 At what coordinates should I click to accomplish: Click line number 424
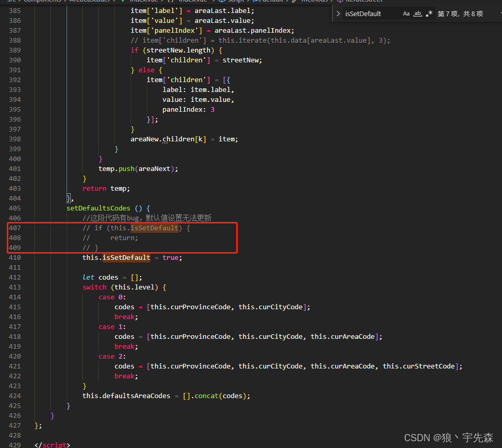[15, 396]
